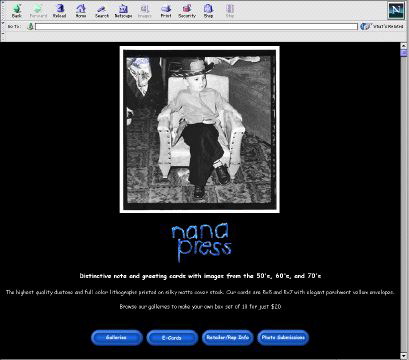
Task: Click the boy in armchair photograph
Action: [199, 129]
